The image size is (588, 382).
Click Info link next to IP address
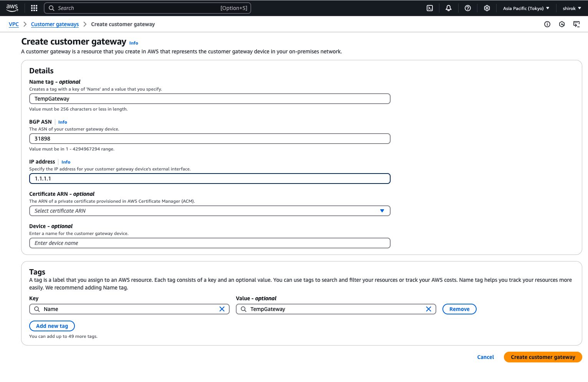66,162
